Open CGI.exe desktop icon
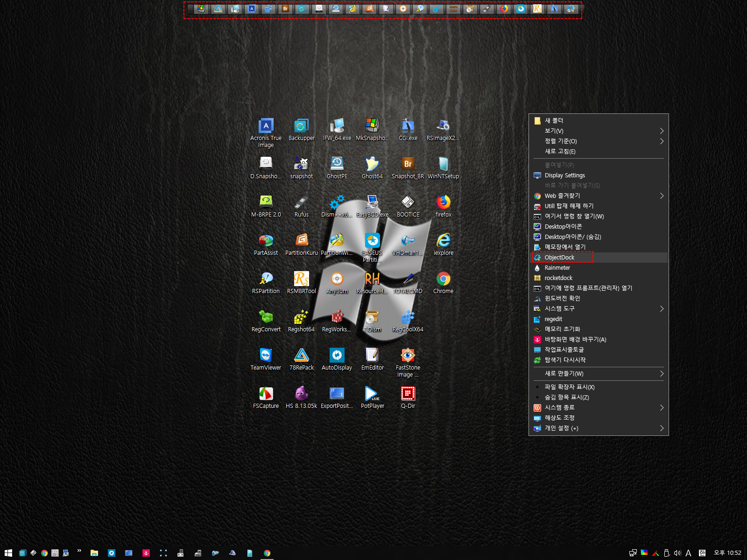Screen dimensions: 747x560 [408, 130]
